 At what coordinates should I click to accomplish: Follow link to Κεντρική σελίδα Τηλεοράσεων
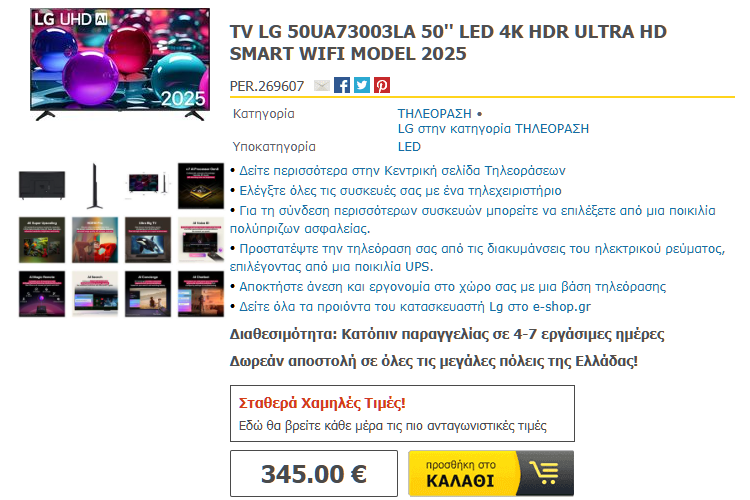pos(402,171)
